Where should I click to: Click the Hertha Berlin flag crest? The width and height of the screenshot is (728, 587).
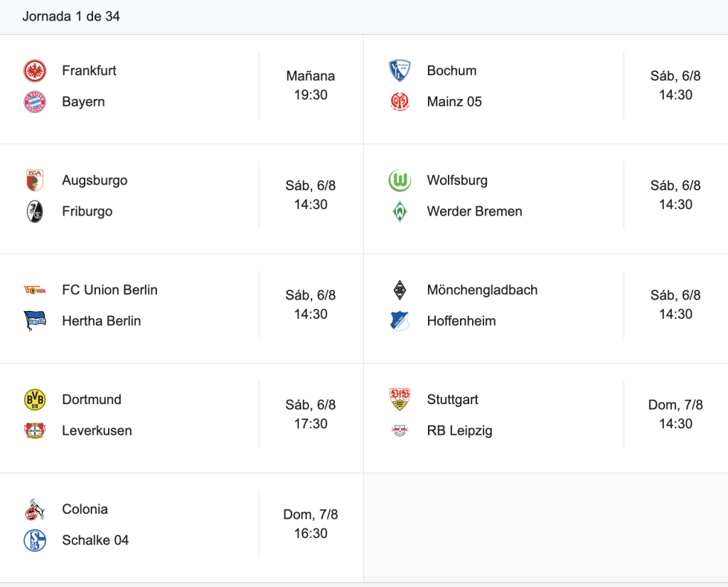[x=35, y=321]
